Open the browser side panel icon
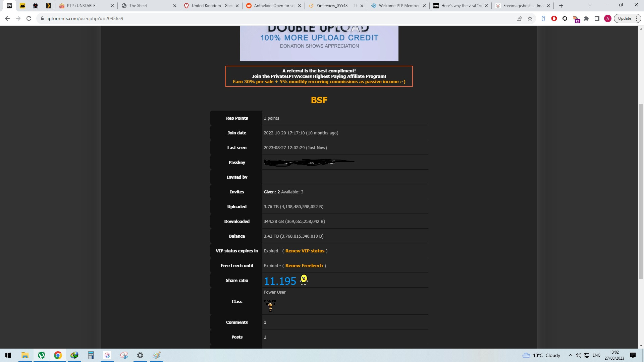The width and height of the screenshot is (644, 362). (597, 18)
